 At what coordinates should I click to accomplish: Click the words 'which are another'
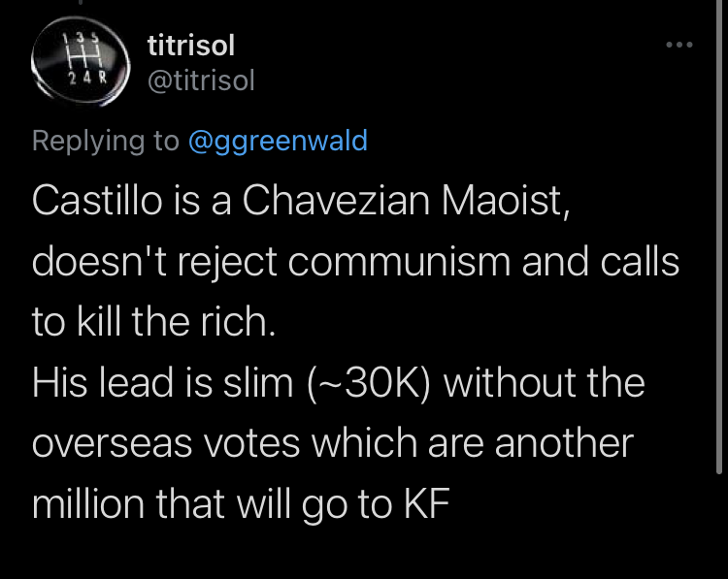(472, 443)
